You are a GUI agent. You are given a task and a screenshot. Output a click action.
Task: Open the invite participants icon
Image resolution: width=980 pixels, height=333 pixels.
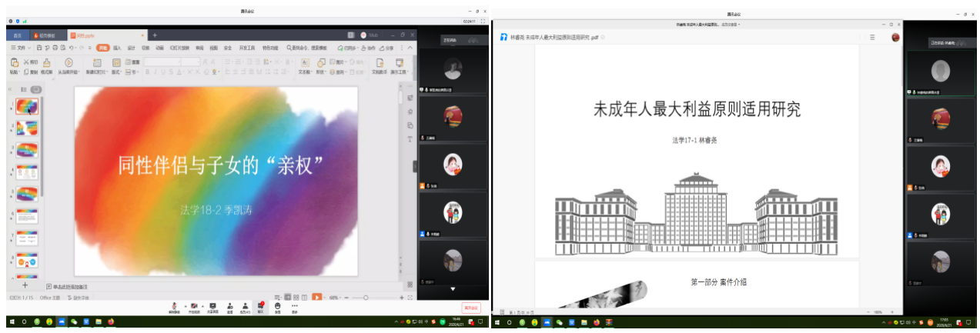tap(229, 305)
